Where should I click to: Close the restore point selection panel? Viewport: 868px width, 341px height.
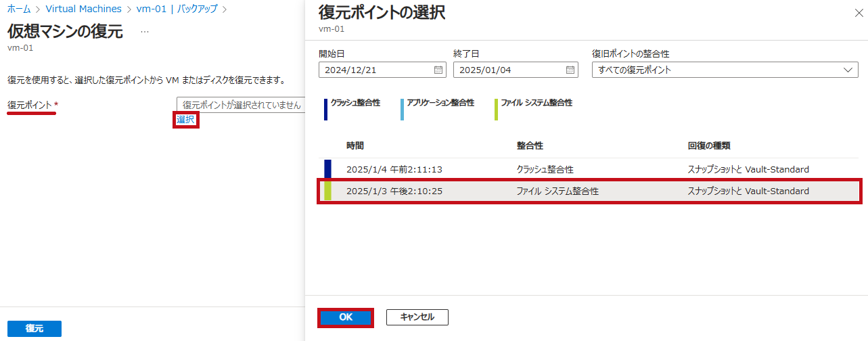pos(859,12)
